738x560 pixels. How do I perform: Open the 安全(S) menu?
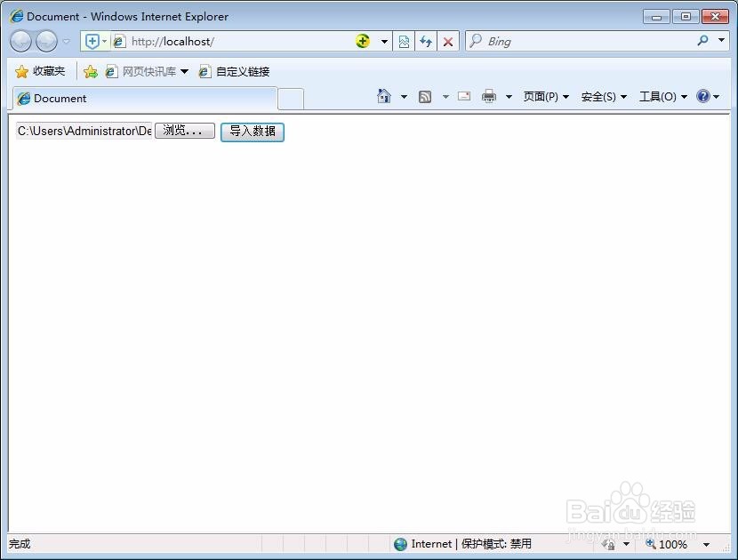598,96
